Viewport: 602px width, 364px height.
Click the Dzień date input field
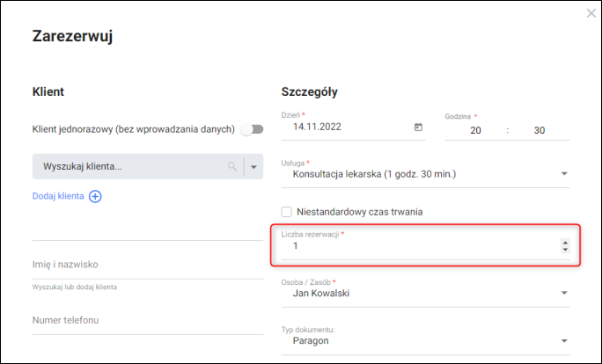click(348, 127)
